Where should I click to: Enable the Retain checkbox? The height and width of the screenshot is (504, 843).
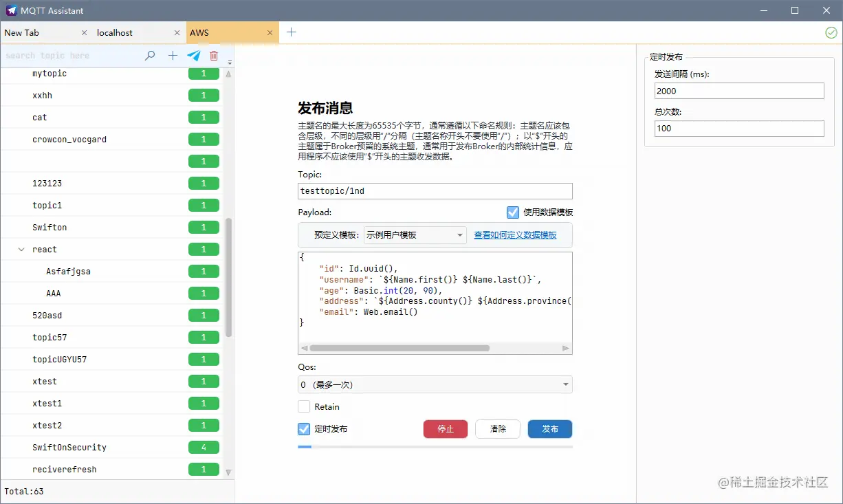click(304, 406)
